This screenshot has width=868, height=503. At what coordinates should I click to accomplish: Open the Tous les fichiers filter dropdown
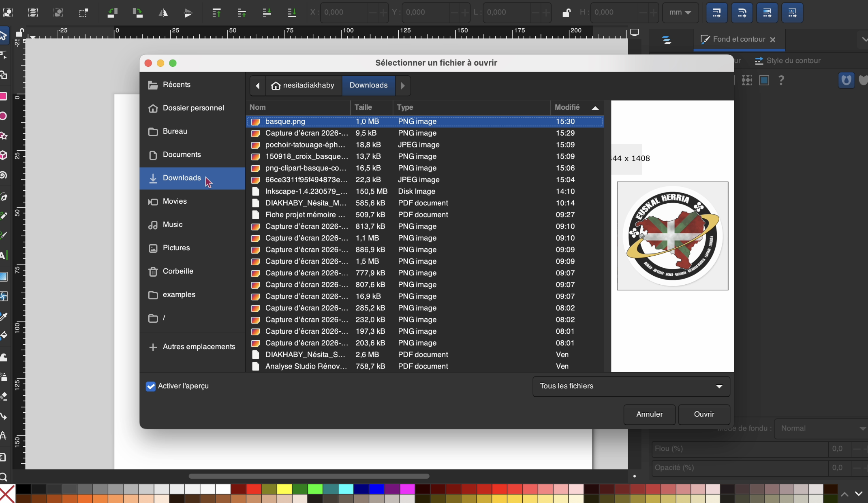pos(631,386)
